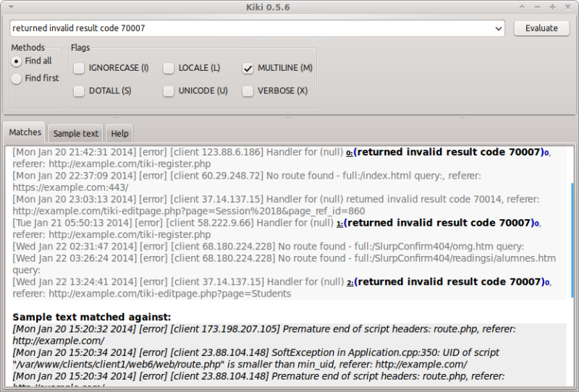Click inside the regex pattern input field

tap(246, 28)
